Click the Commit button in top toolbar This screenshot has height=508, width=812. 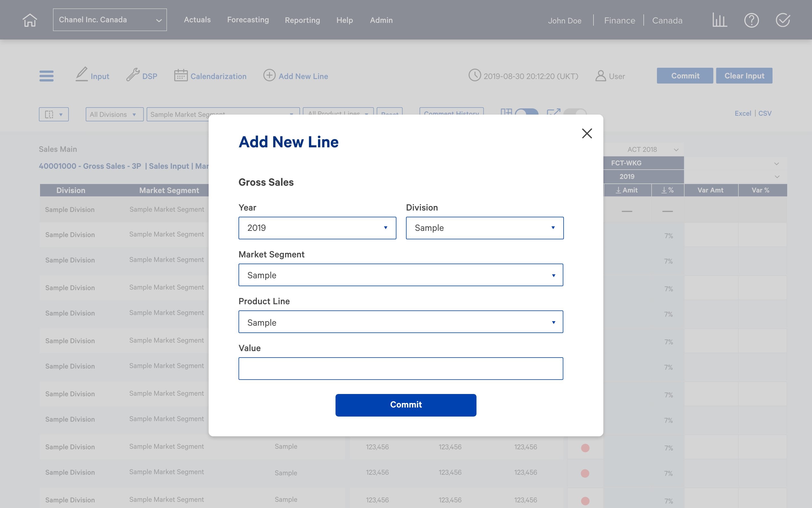685,76
